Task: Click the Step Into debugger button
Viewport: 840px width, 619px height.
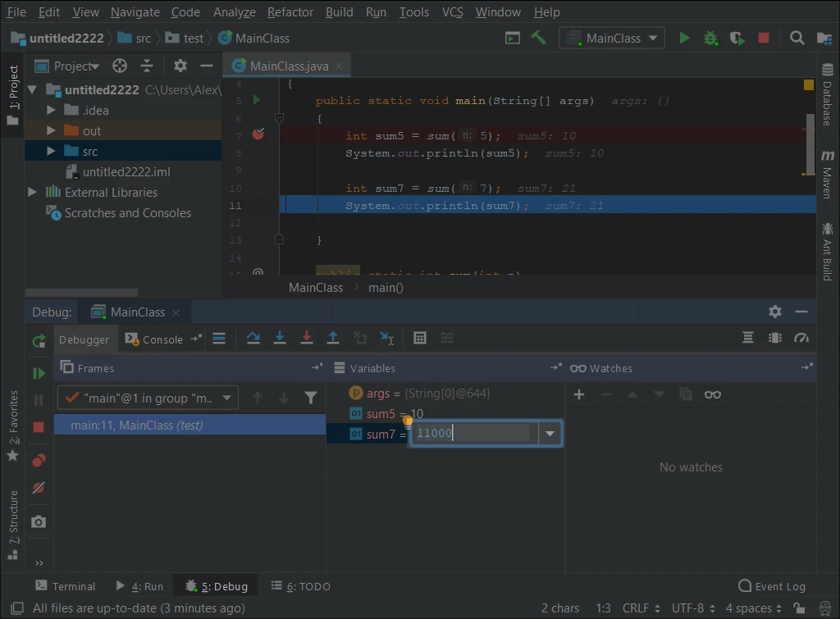Action: [280, 338]
